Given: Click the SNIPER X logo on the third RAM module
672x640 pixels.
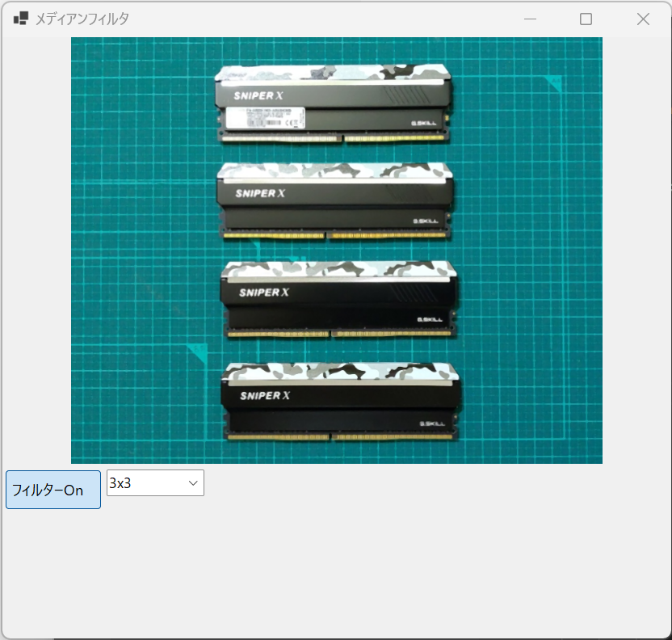Looking at the screenshot, I should coord(264,293).
